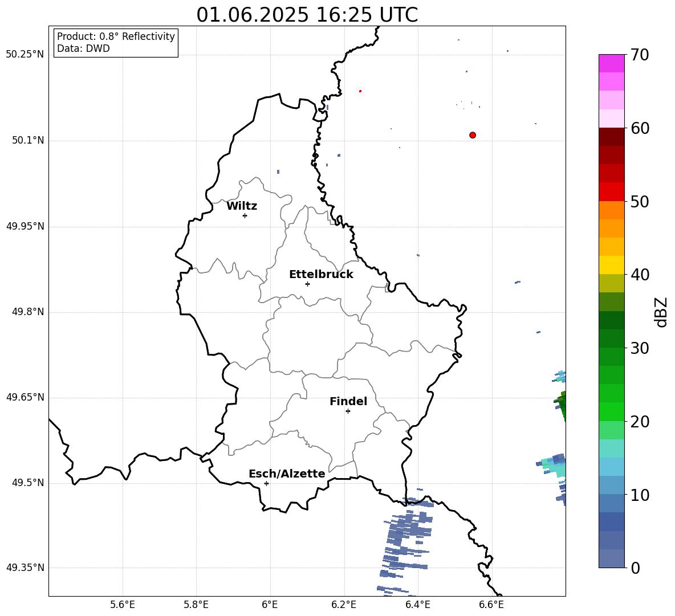Click the magenta top colorbar segment
The height and width of the screenshot is (616, 675).
[x=611, y=63]
